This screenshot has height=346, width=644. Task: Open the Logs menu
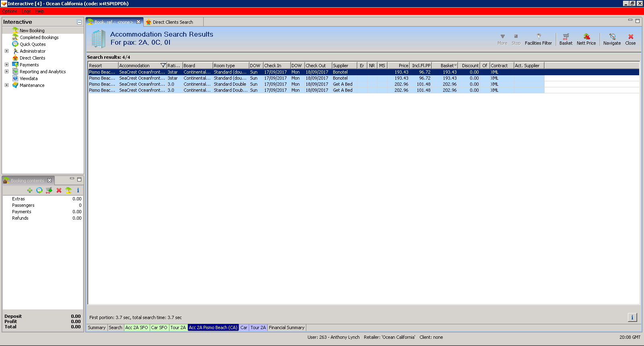[26, 11]
